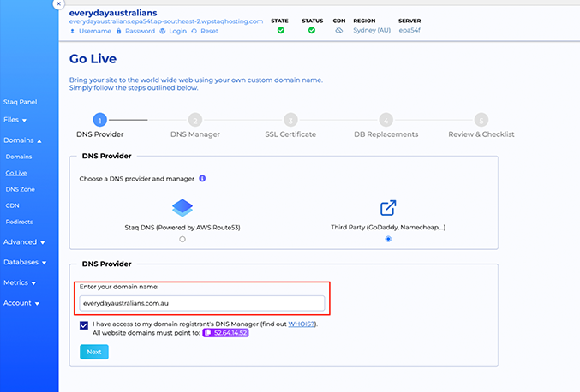Click the CDN cloud status icon
The image size is (580, 392).
(338, 30)
